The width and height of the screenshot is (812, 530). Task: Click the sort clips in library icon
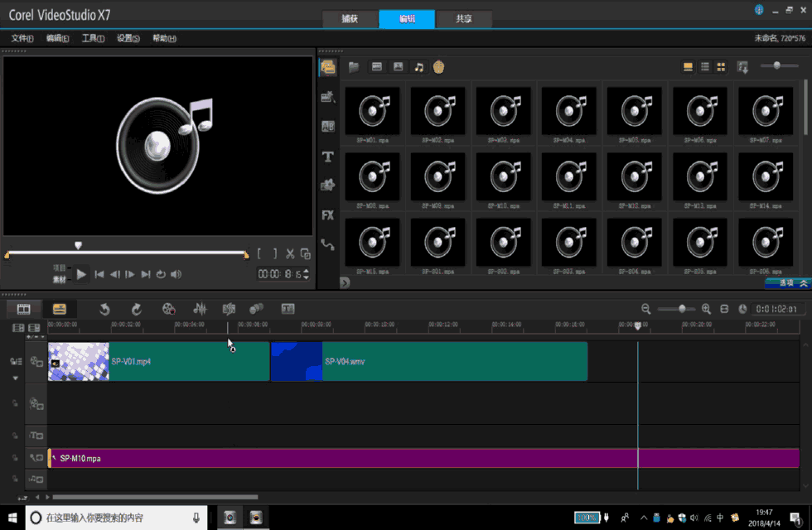point(742,67)
